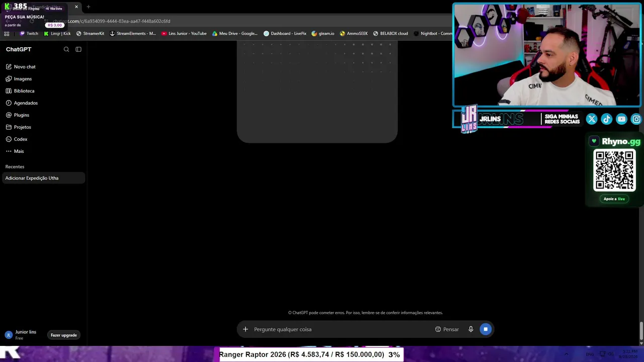Collapse the Recentes chat list
Viewport: 644px width, 362px height.
coord(15,167)
